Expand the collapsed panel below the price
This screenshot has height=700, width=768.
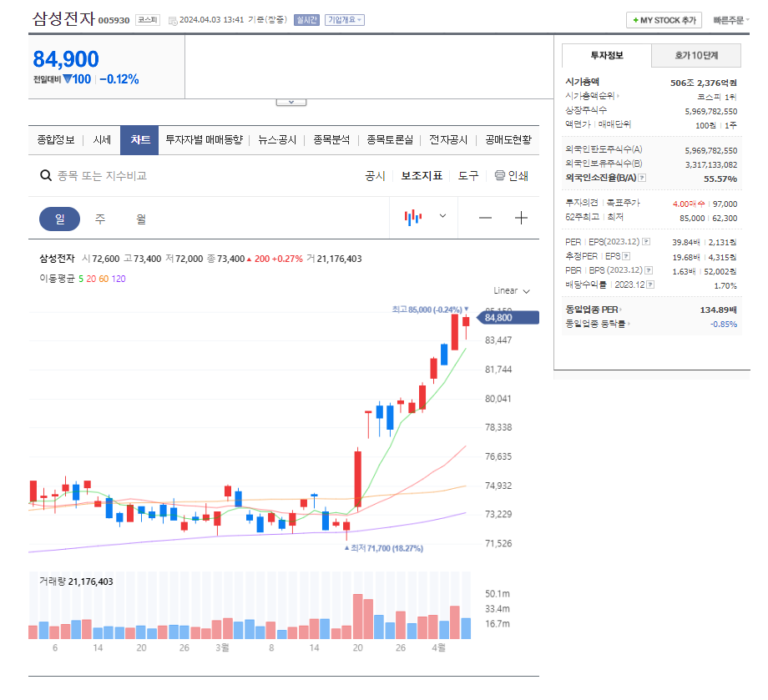coord(291,103)
